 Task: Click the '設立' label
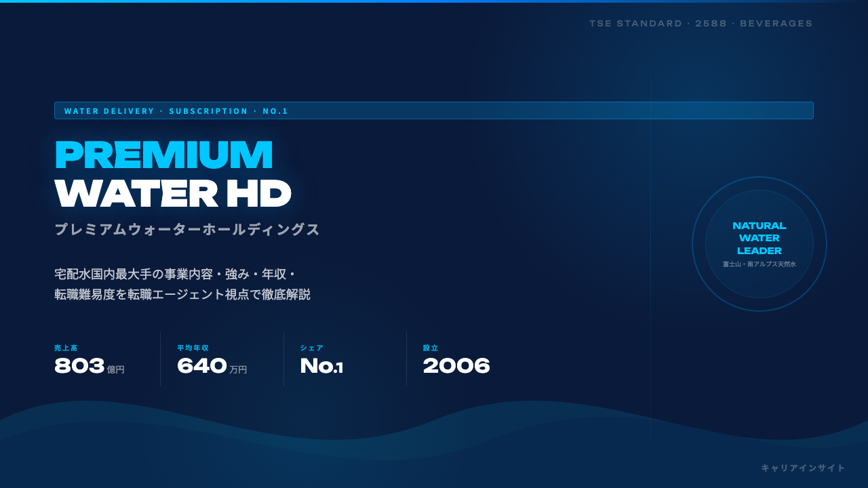431,348
